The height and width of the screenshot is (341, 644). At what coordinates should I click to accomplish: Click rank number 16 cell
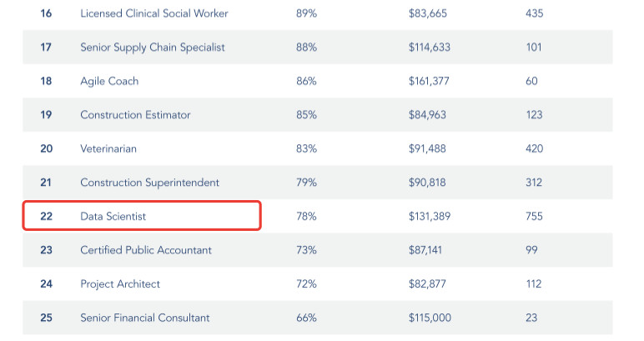[x=46, y=13]
